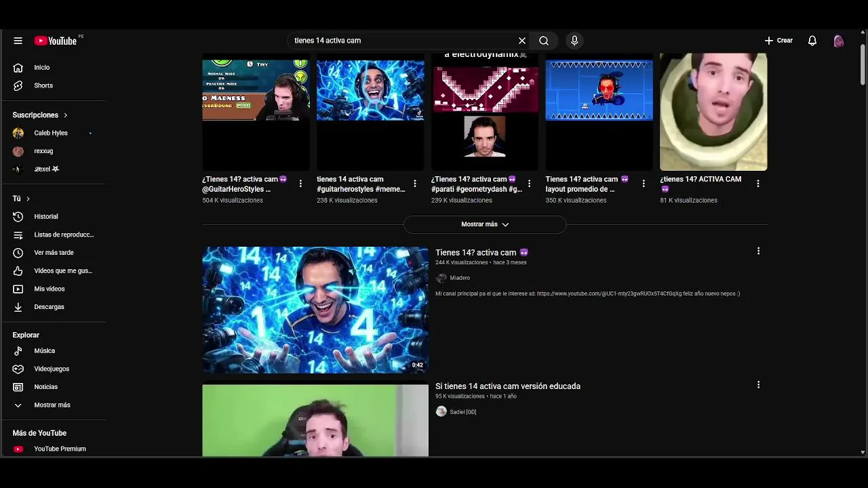Open title 'Tienes 14? activa cam' video
Screen dimensions: 868x488
pos(481,253)
